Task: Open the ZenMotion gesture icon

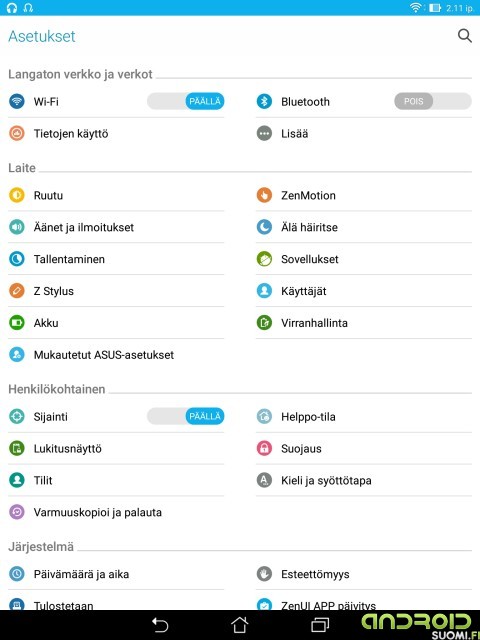Action: pos(264,195)
